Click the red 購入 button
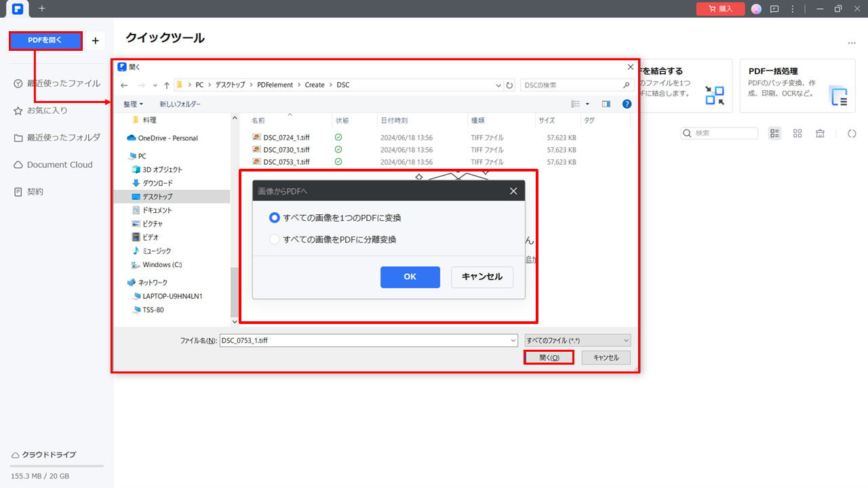 pos(720,9)
